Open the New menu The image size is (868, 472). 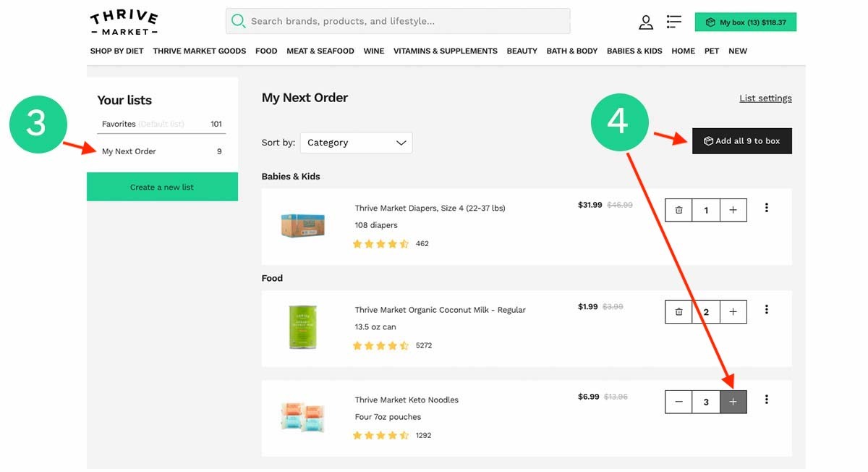pyautogui.click(x=738, y=51)
